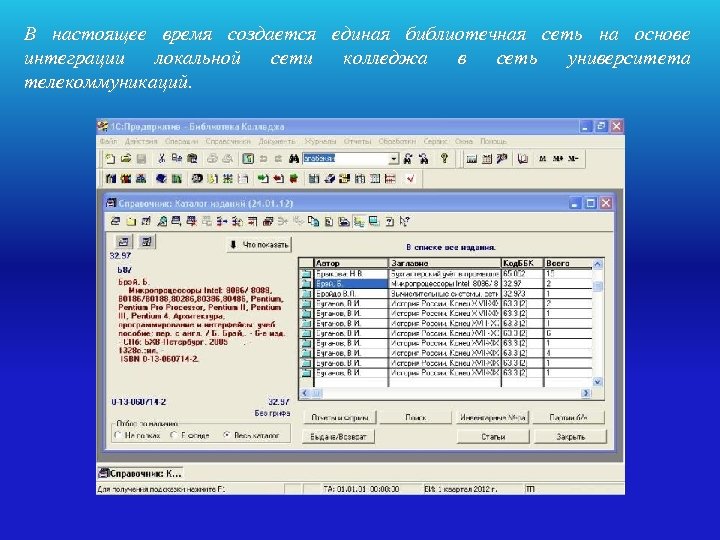Image resolution: width=720 pixels, height=540 pixels.
Task: Click the first icon of second toolbar row
Action: click(x=110, y=179)
